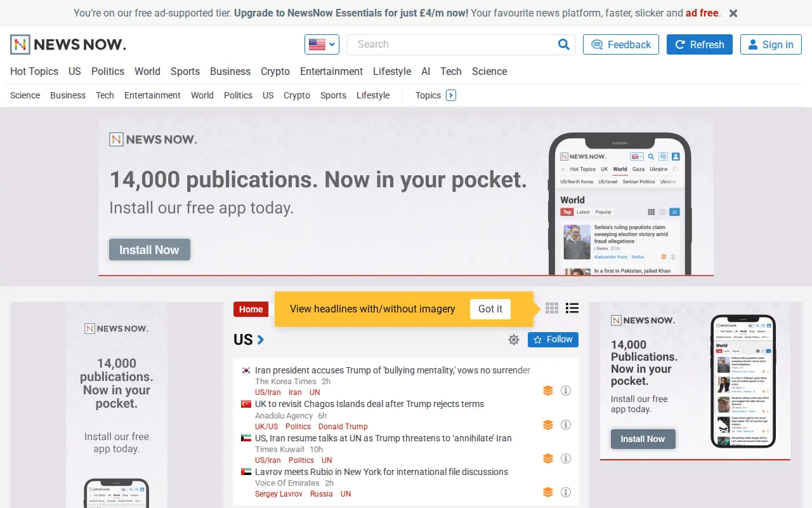
Task: Open Science in main navigation
Action: [489, 71]
